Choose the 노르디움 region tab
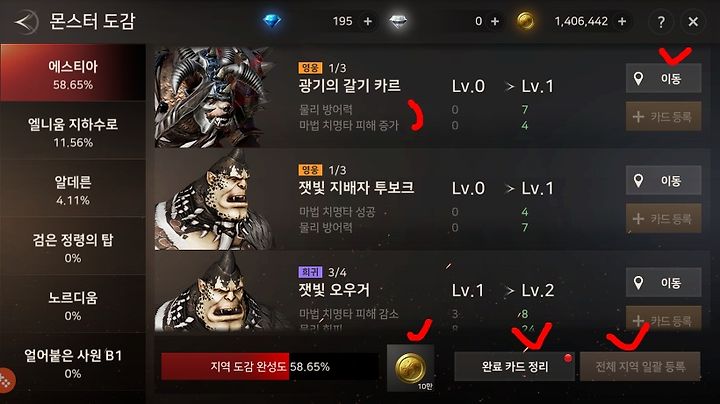This screenshot has height=404, width=720. (x=73, y=305)
